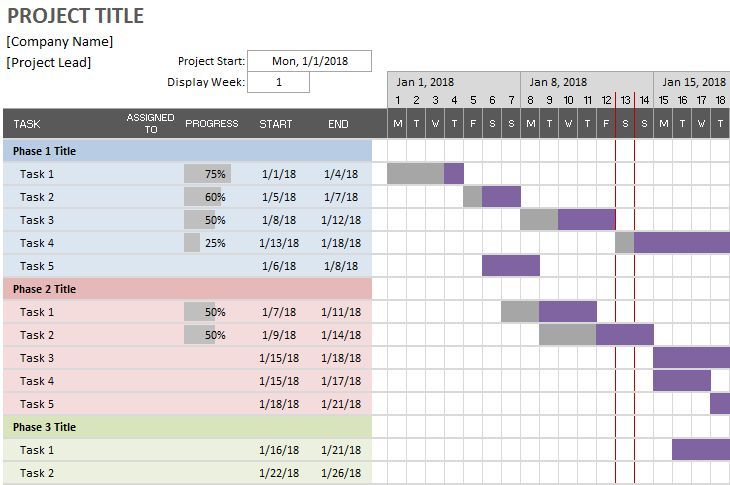Click the Project Start date field
Screen dimensions: 730x485
[310, 61]
